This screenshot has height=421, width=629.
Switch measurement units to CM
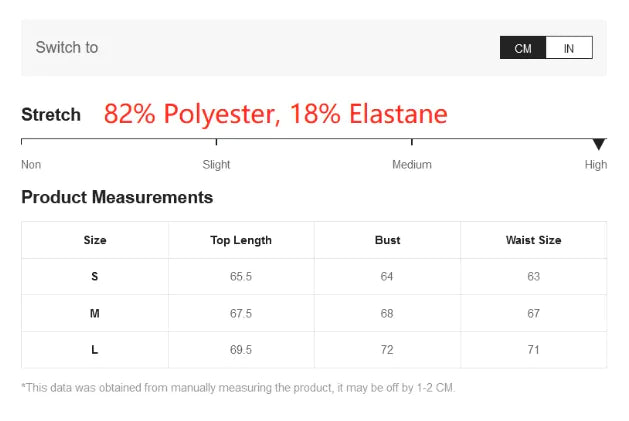523,48
